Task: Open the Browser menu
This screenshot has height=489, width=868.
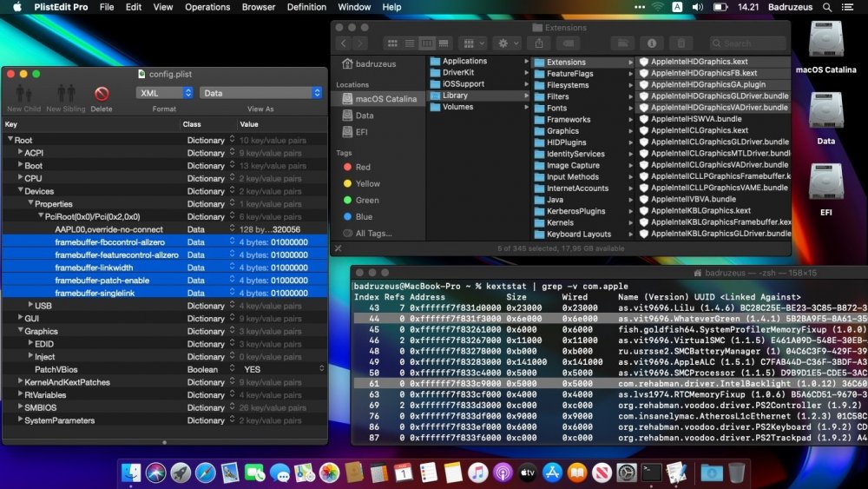Action: click(x=259, y=7)
